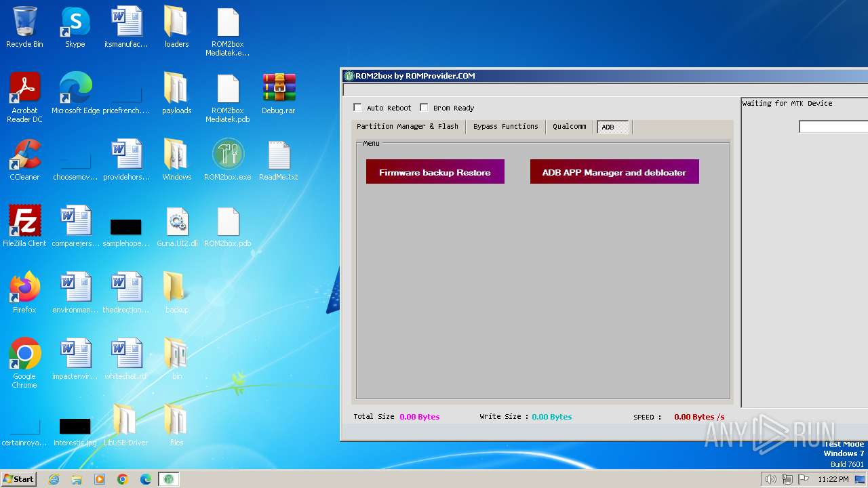This screenshot has height=488, width=868.
Task: Click the Write Size 0.00 Bytes value
Action: coord(551,417)
